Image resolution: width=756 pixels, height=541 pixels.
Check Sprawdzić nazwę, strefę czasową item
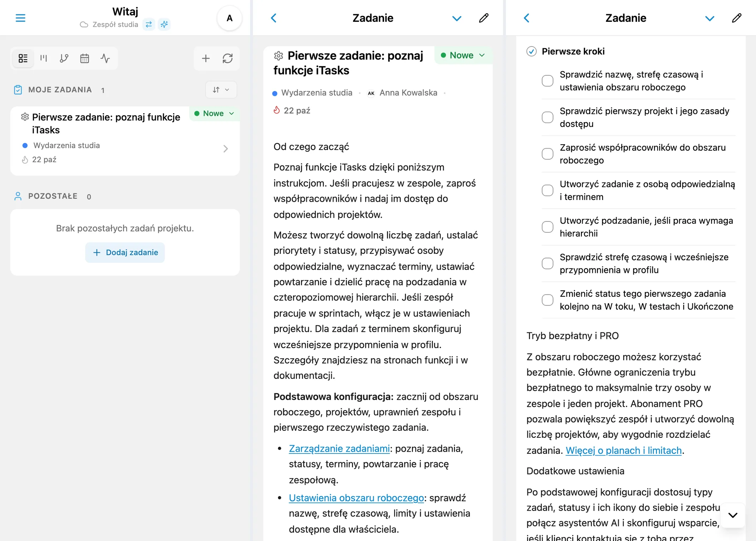tap(547, 81)
